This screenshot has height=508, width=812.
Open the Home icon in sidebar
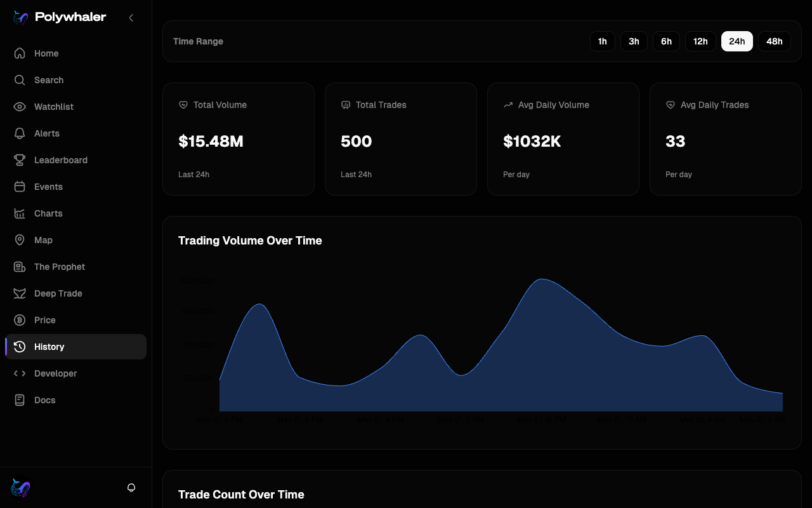[x=20, y=53]
